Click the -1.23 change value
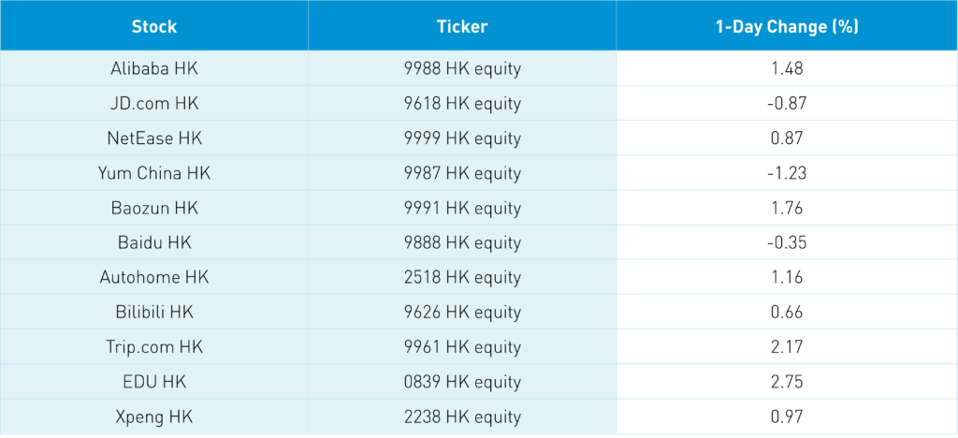This screenshot has width=958, height=438. 786,173
